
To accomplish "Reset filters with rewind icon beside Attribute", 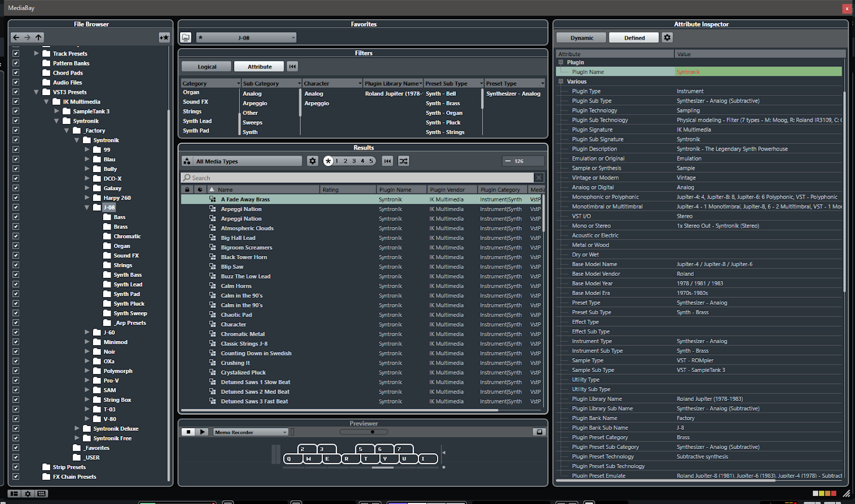I will [292, 66].
